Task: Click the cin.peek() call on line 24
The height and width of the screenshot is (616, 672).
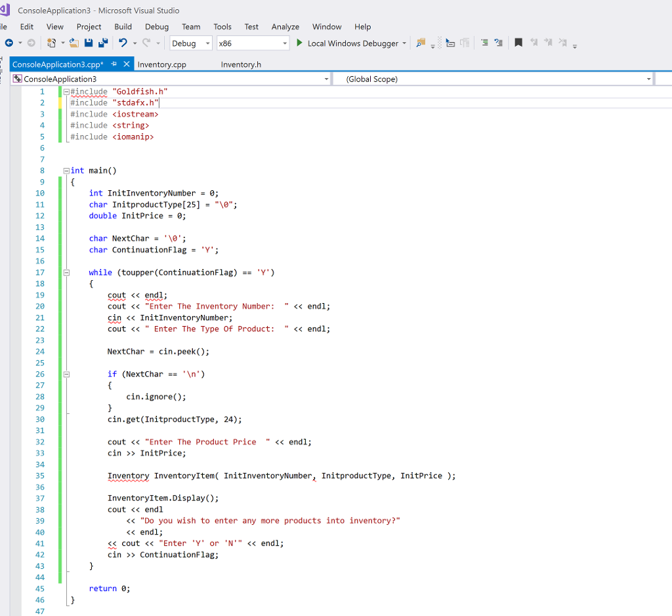Action: (x=184, y=352)
